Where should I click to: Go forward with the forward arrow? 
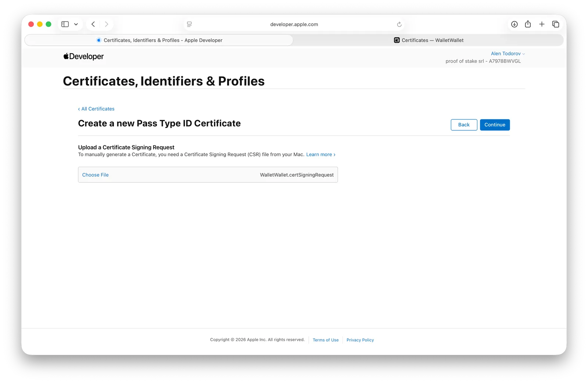(107, 24)
